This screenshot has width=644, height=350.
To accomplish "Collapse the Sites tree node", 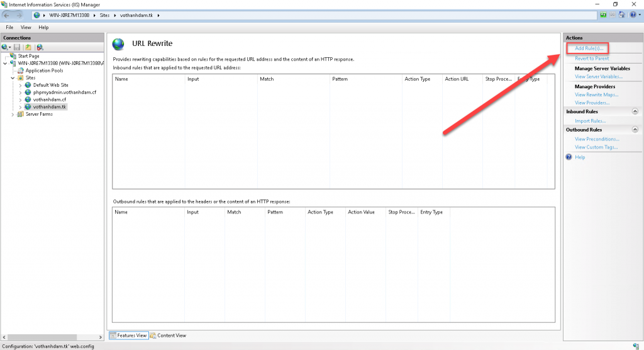I will (x=13, y=78).
